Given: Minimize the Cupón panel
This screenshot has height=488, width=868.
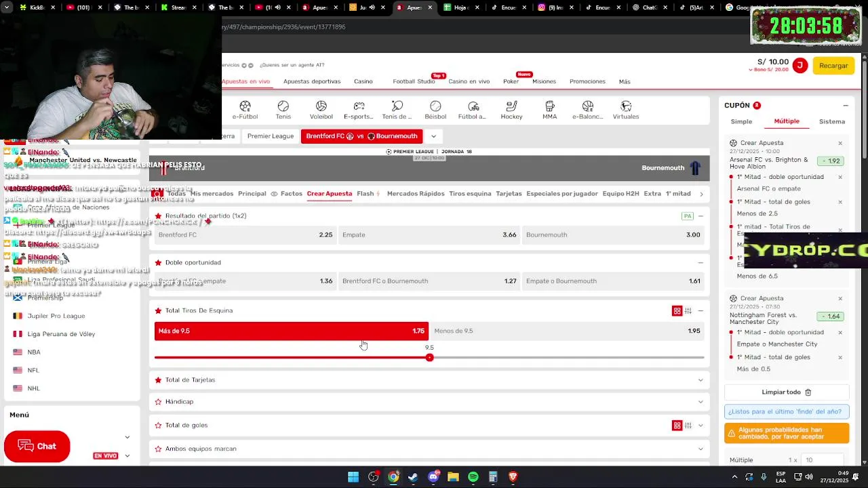Looking at the screenshot, I should (x=846, y=106).
